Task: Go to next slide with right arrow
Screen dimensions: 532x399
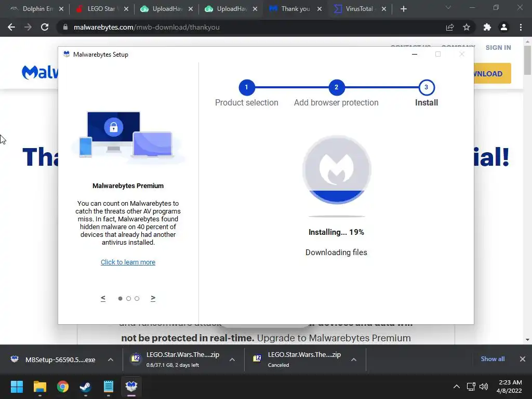Action: (153, 298)
